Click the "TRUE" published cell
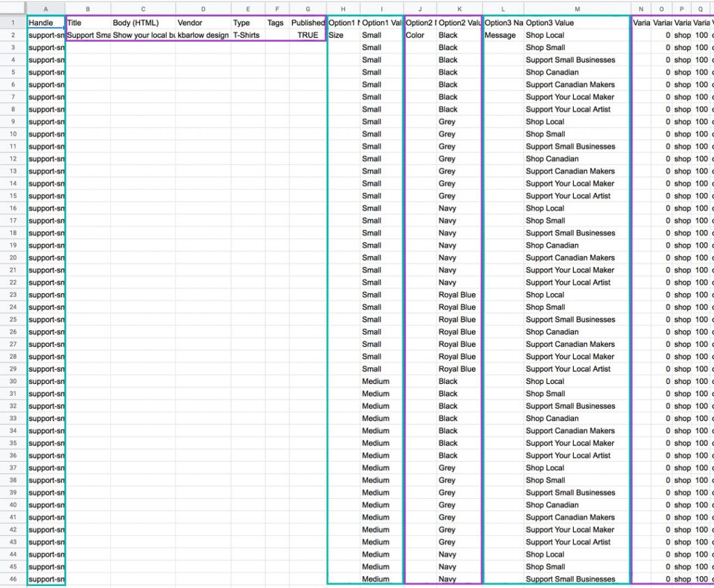Image resolution: width=714 pixels, height=588 pixels. (307, 36)
